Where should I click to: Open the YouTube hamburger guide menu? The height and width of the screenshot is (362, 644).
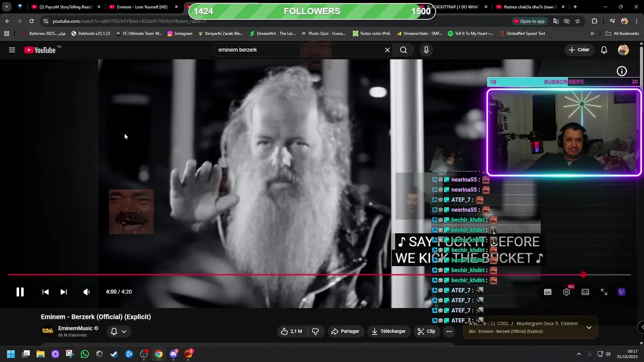click(x=12, y=50)
